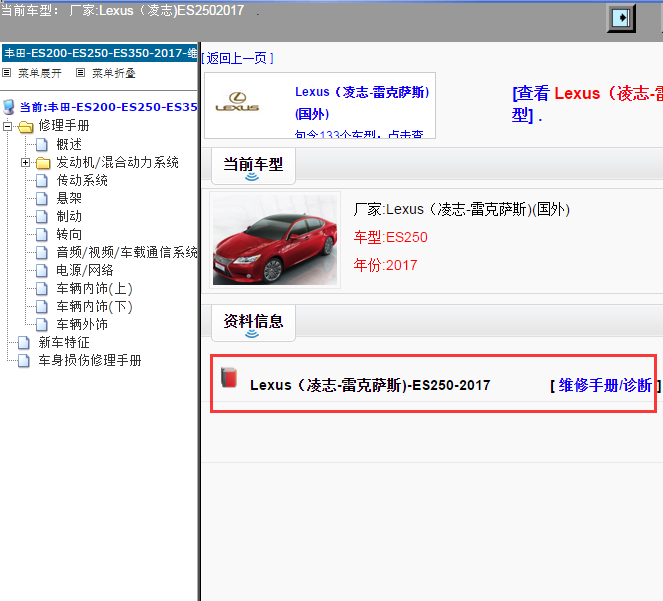Click the document icon next to 转向
Screen dimensions: 663x601
(x=41, y=234)
